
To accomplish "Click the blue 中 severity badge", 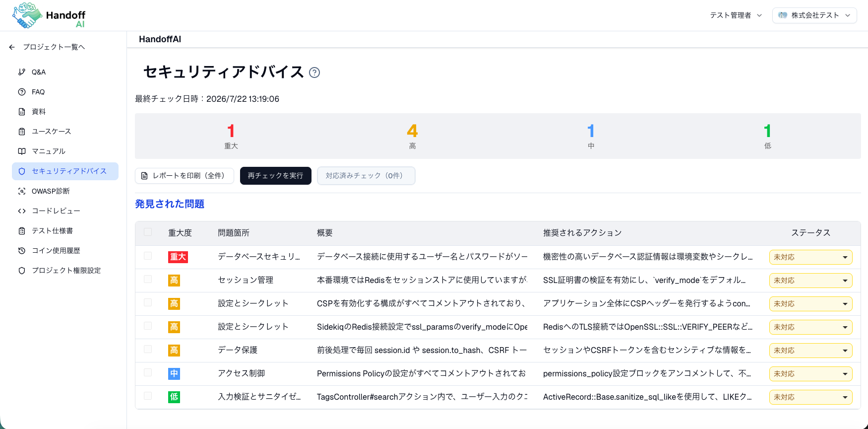I will pyautogui.click(x=174, y=374).
